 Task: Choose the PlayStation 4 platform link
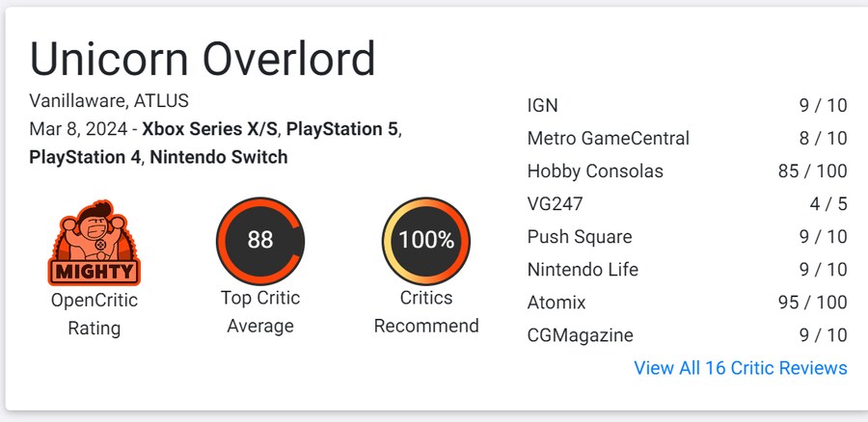[x=84, y=156]
